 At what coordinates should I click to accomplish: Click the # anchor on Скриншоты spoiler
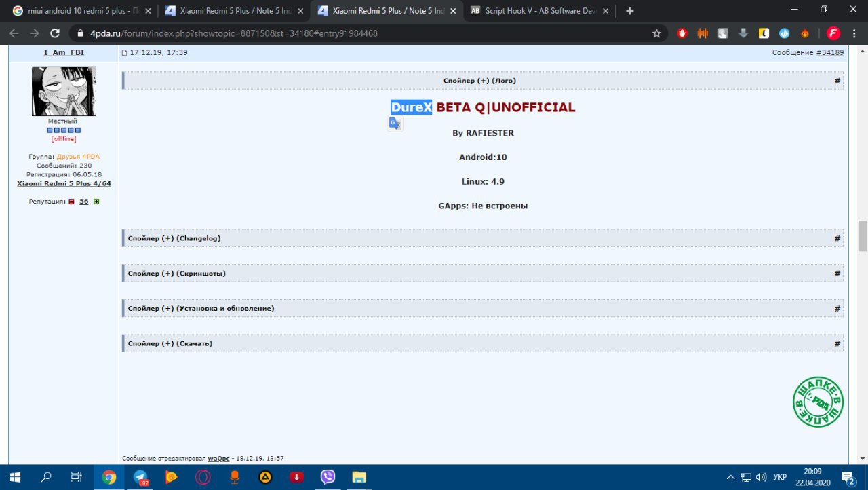837,274
